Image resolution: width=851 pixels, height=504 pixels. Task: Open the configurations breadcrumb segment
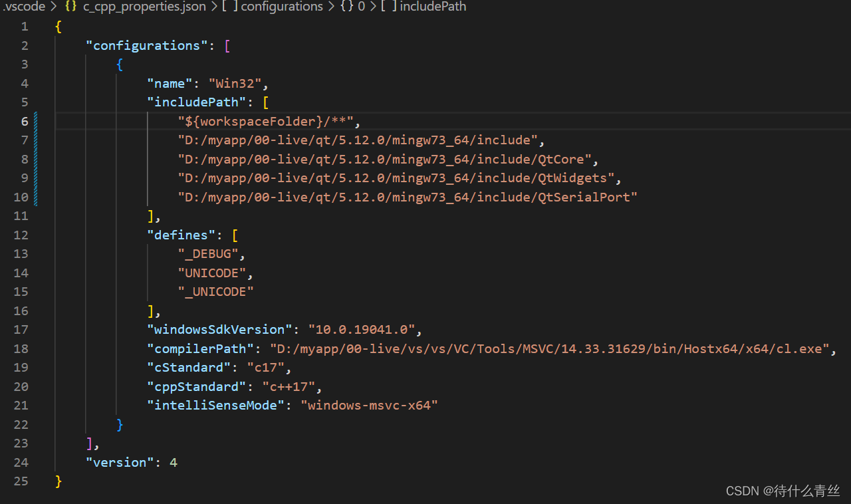coord(282,7)
